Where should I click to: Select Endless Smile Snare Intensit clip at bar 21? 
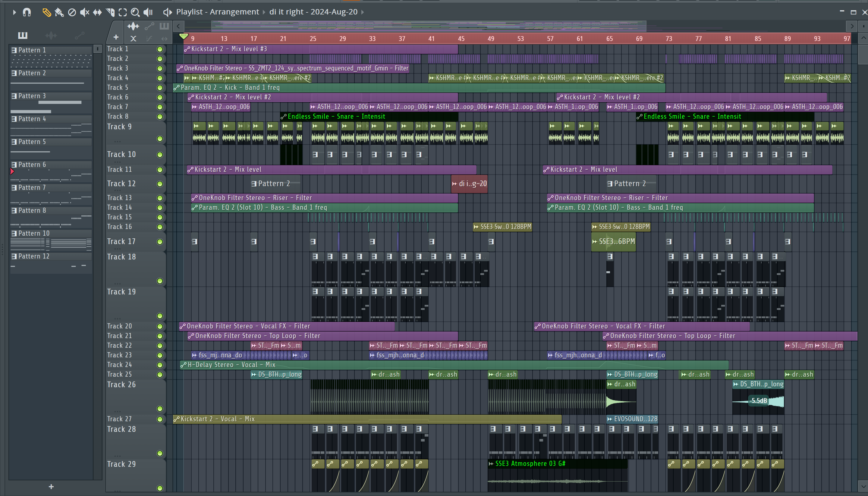coord(369,117)
